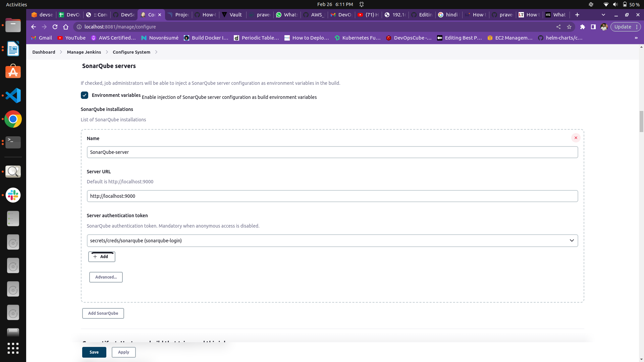The image size is (644, 362).
Task: Open a new browser tab
Action: (x=577, y=15)
